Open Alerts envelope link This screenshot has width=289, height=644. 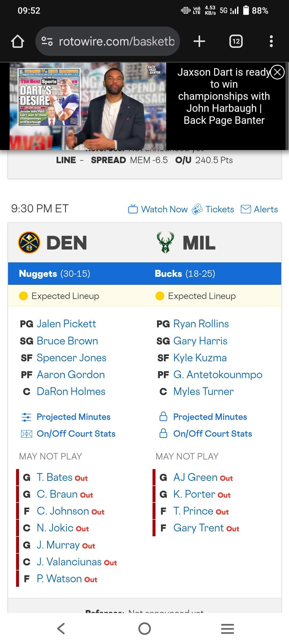259,209
